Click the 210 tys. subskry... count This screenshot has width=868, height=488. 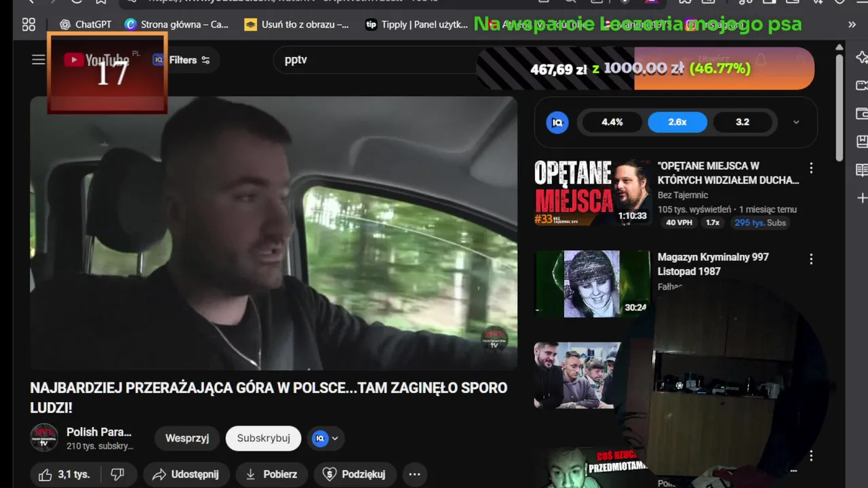pyautogui.click(x=100, y=446)
